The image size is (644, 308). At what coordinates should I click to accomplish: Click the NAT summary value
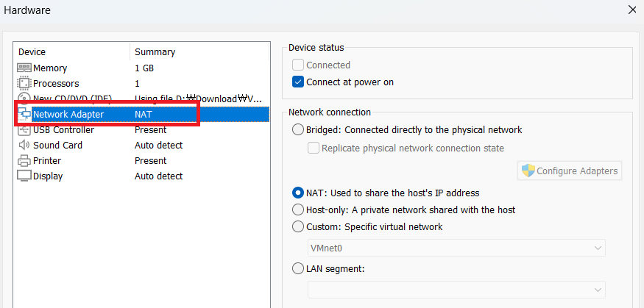(x=144, y=115)
